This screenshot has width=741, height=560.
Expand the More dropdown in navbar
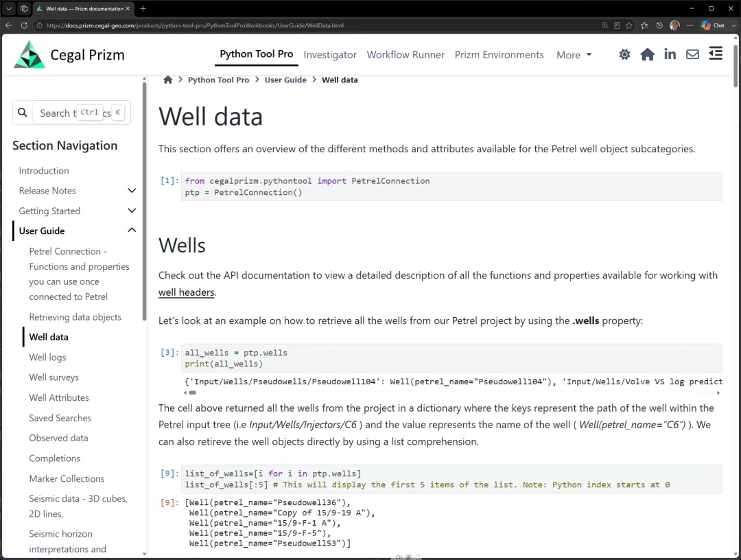pyautogui.click(x=574, y=55)
